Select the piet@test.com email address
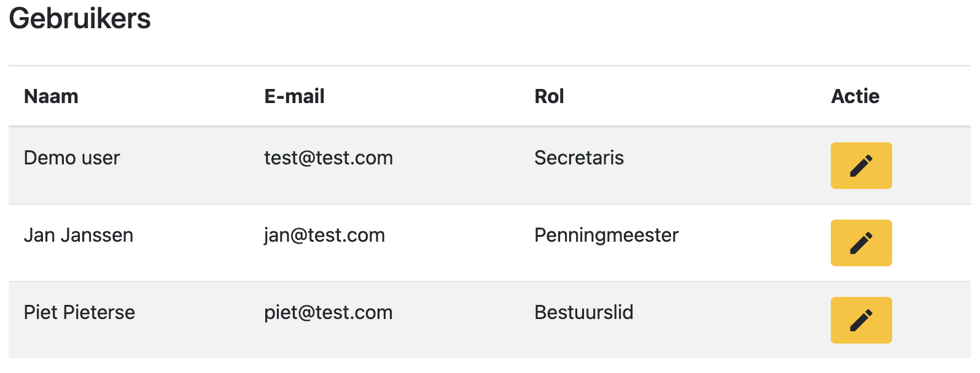The image size is (980, 373). (329, 313)
